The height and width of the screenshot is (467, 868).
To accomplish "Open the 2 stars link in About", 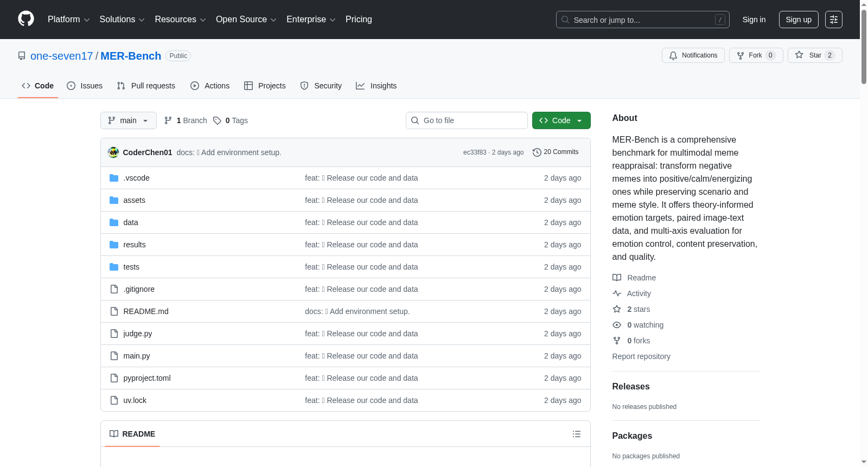I will point(639,309).
